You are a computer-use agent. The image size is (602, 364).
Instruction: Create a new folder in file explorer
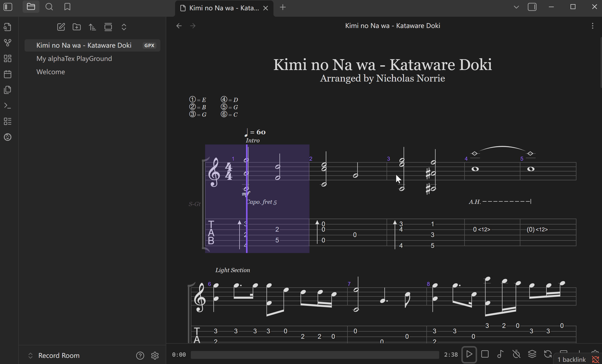(x=77, y=27)
